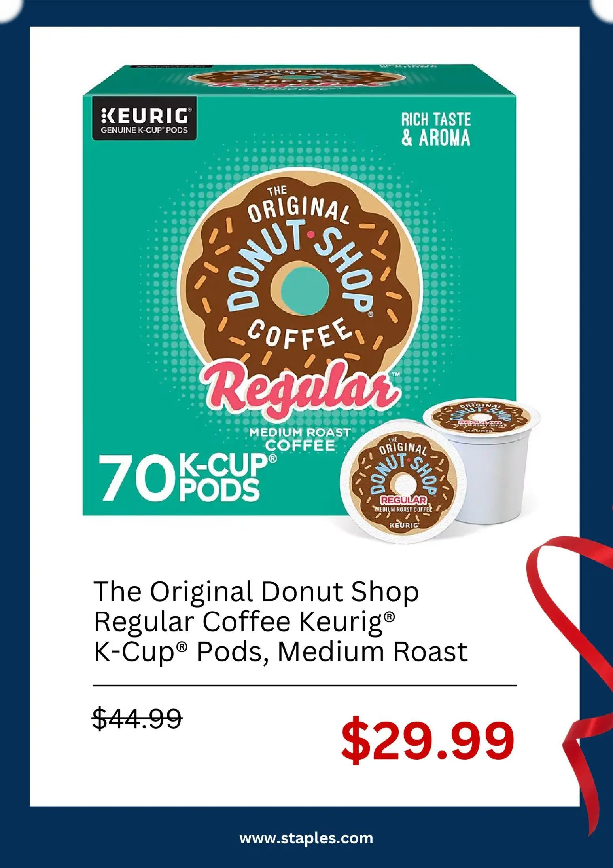Click the Medium Roast Coffee label on box
Viewport: 613px width, 868px height.
tap(300, 439)
